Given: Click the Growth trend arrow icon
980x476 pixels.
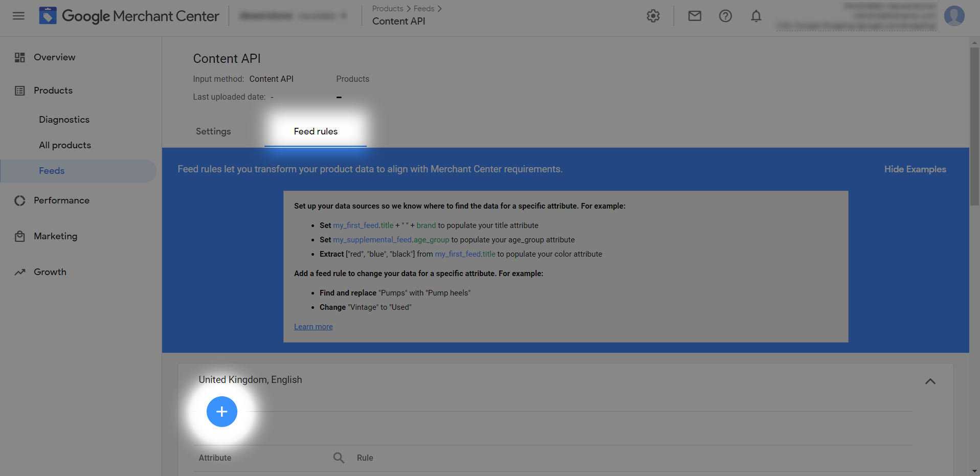Looking at the screenshot, I should [x=20, y=272].
